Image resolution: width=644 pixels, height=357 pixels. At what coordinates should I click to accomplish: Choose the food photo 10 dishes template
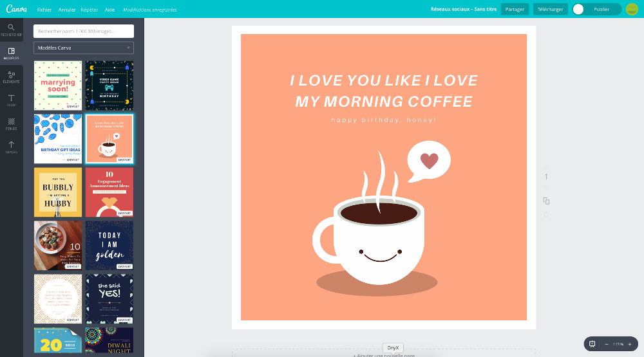[x=58, y=245]
